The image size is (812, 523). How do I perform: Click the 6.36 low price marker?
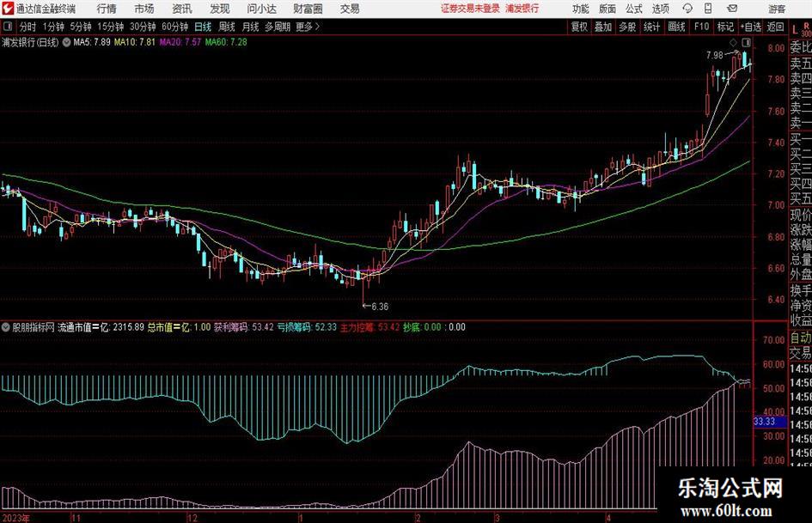click(380, 307)
